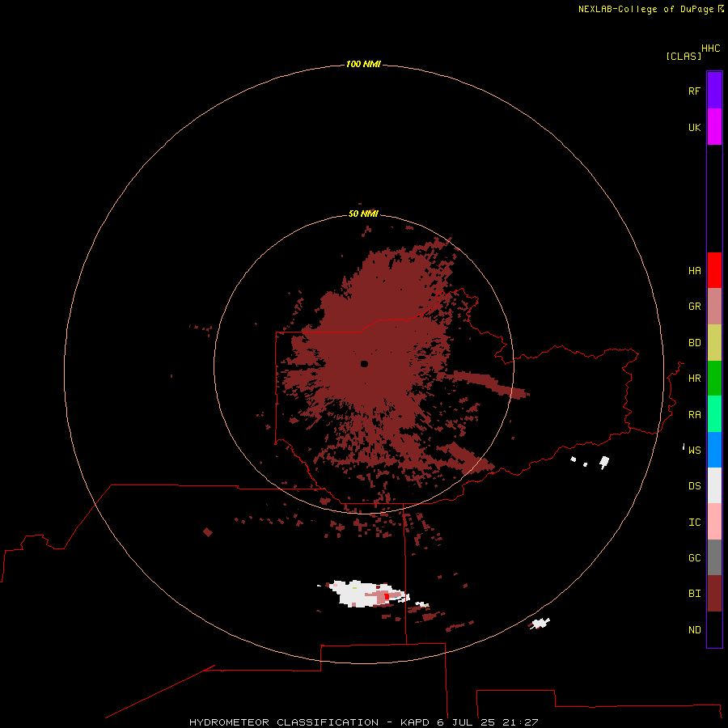Click the GC legend label
728x728 pixels.
694,557
